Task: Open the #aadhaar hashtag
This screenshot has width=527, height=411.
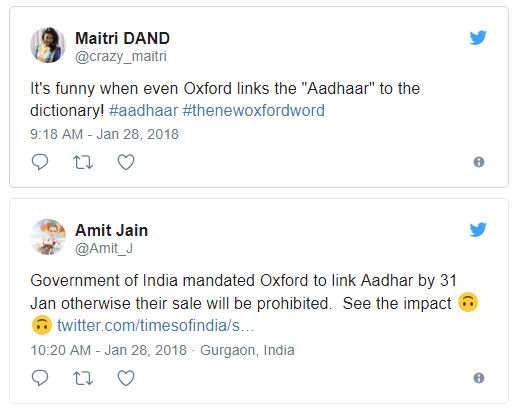Action: [x=144, y=111]
